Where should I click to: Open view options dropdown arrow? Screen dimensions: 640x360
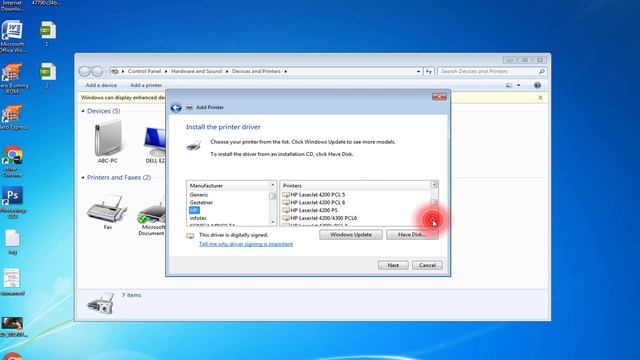[519, 85]
